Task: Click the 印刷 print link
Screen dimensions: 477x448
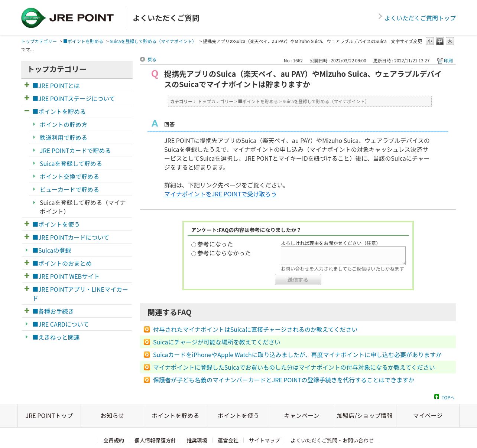Action: pyautogui.click(x=448, y=61)
